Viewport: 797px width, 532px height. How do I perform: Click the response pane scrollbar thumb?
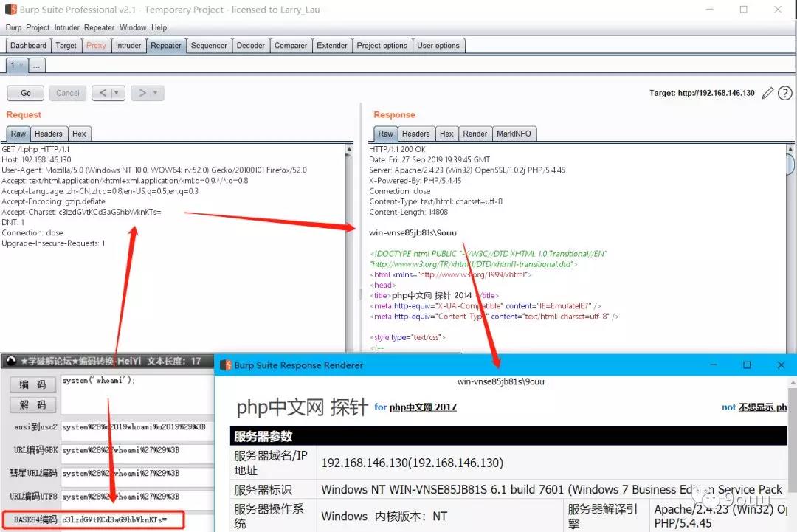(x=790, y=164)
